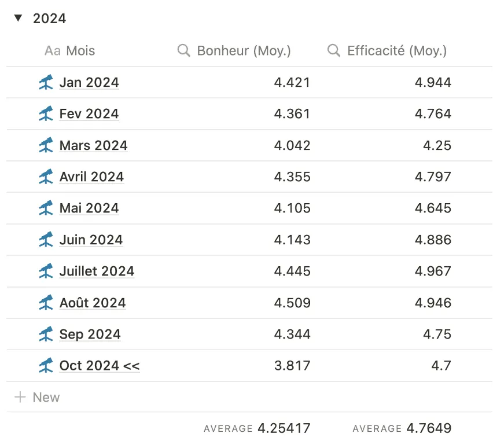This screenshot has width=493, height=448.
Task: Click the telescope icon beside Fev 2024
Action: pyautogui.click(x=46, y=113)
